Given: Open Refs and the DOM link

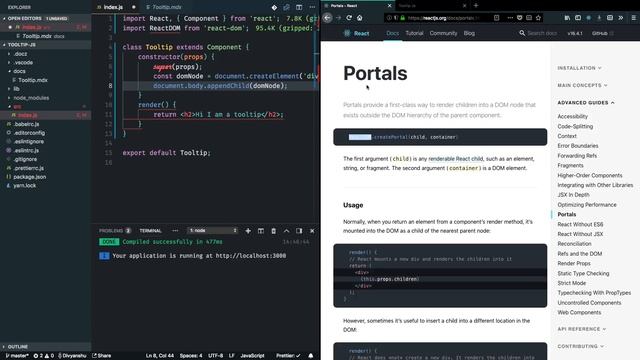Looking at the screenshot, I should [580, 253].
